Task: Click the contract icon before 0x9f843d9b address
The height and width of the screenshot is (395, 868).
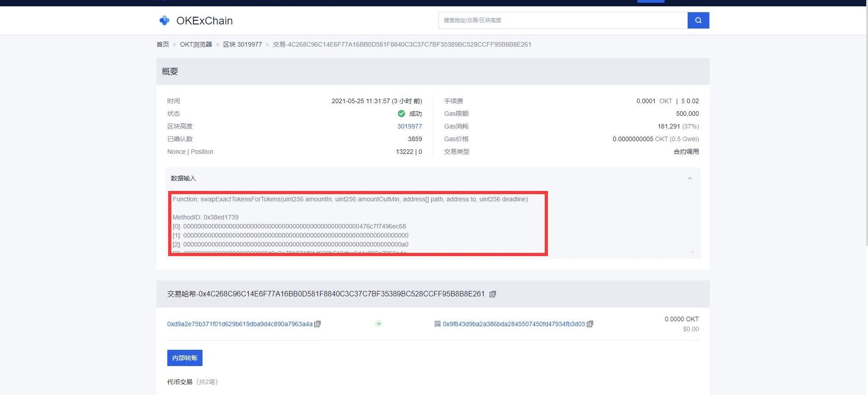Action: [x=437, y=324]
